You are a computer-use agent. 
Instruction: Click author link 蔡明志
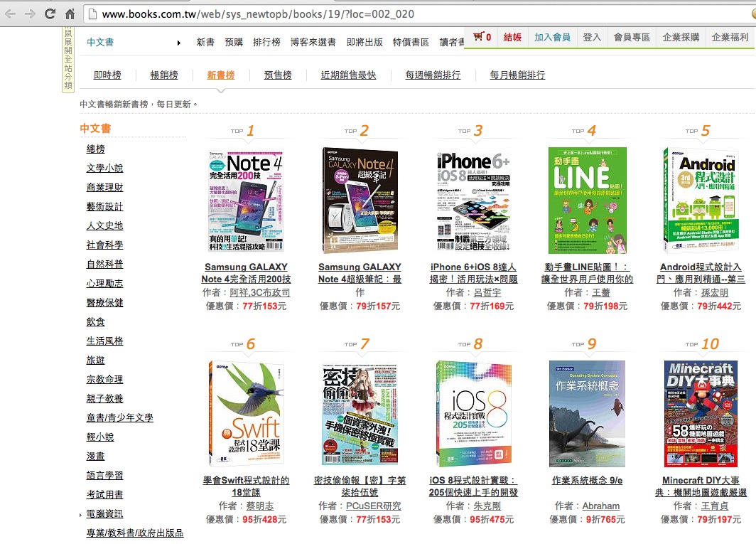260,506
